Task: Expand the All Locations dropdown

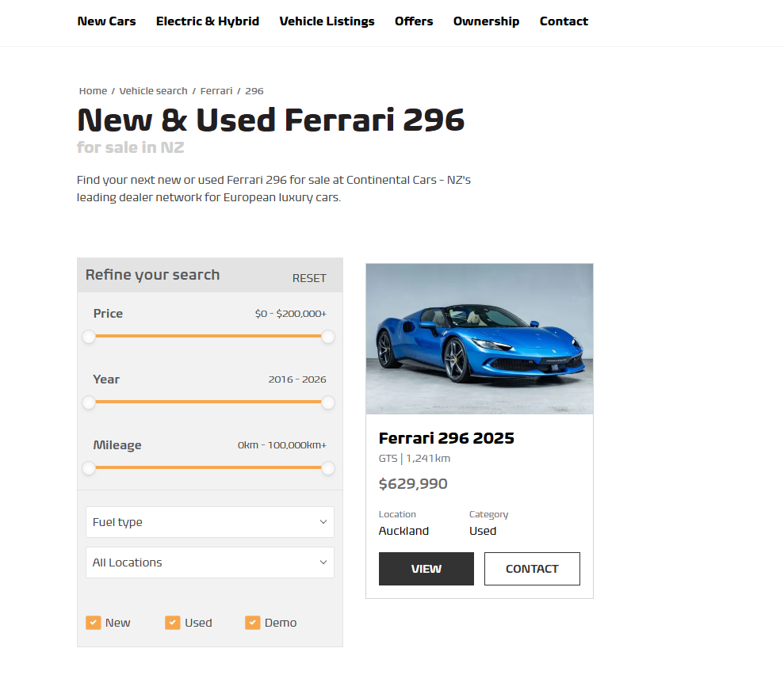Action: [x=210, y=562]
